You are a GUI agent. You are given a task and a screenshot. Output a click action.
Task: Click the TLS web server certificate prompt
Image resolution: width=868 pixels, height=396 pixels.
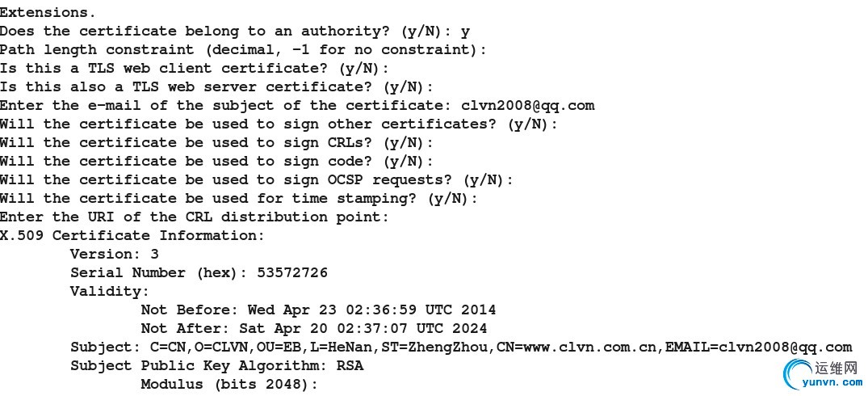click(x=216, y=86)
